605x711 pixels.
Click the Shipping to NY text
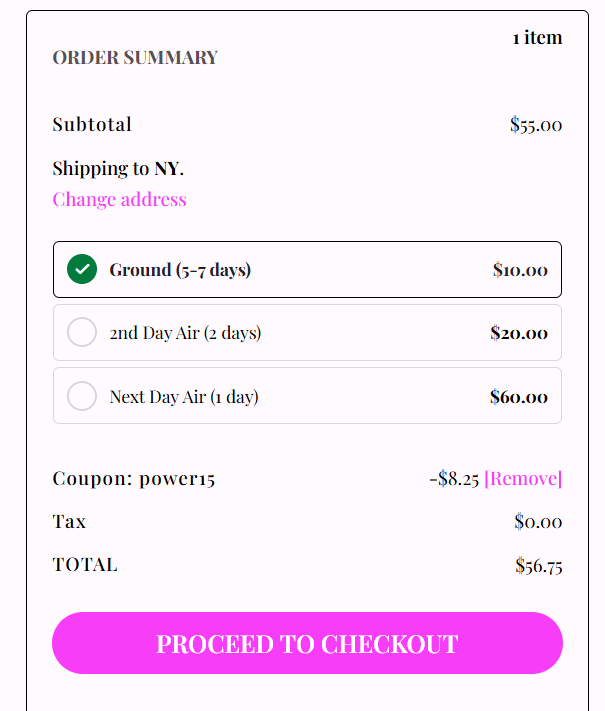(118, 168)
